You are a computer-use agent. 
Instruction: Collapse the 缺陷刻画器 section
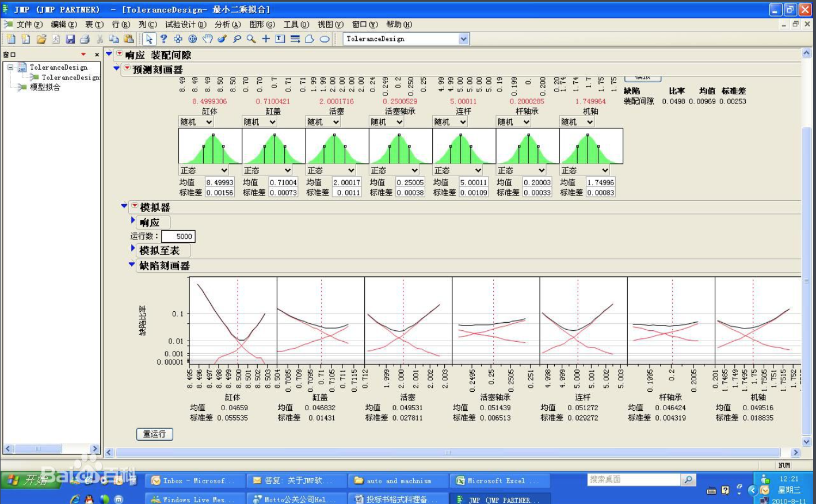[x=132, y=265]
